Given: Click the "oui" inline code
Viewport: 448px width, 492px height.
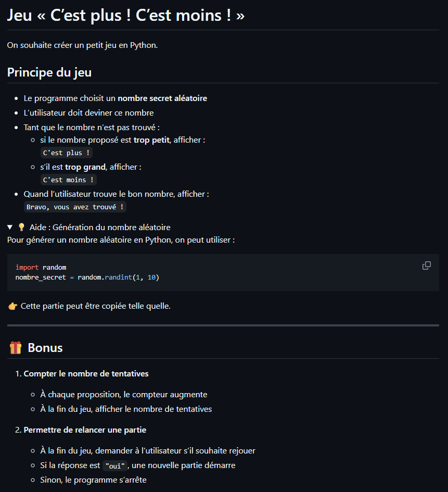Looking at the screenshot, I should [114, 465].
